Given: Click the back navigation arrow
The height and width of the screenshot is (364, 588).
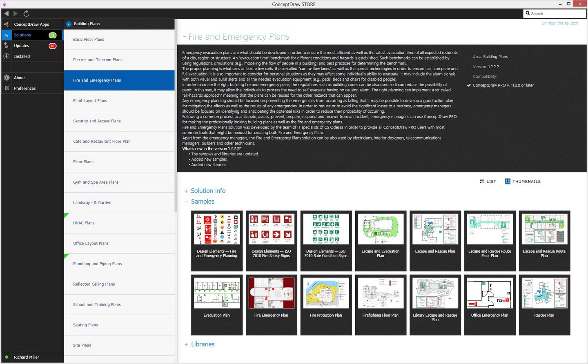Looking at the screenshot, I should click(6, 13).
